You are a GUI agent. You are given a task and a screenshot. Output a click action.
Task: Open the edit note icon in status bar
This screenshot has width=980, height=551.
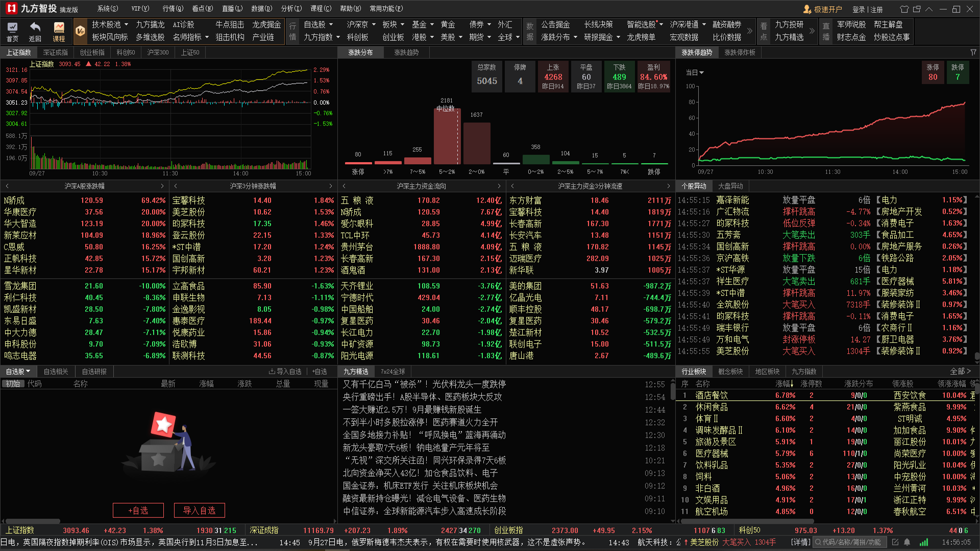(895, 542)
